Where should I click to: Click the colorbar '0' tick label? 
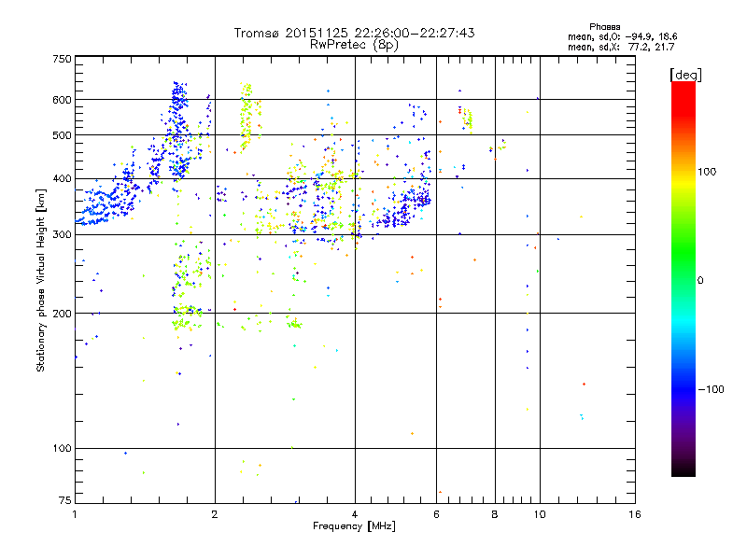pyautogui.click(x=700, y=281)
